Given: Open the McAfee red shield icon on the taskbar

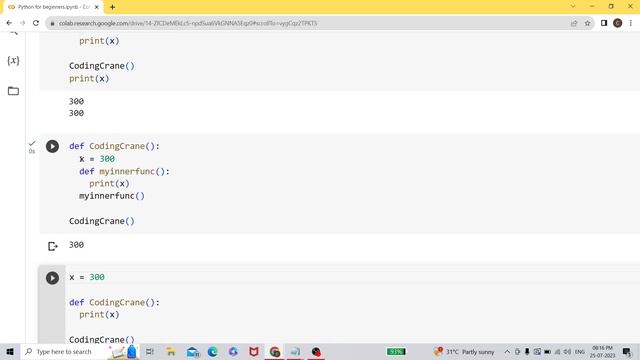Looking at the screenshot, I should coord(253,351).
